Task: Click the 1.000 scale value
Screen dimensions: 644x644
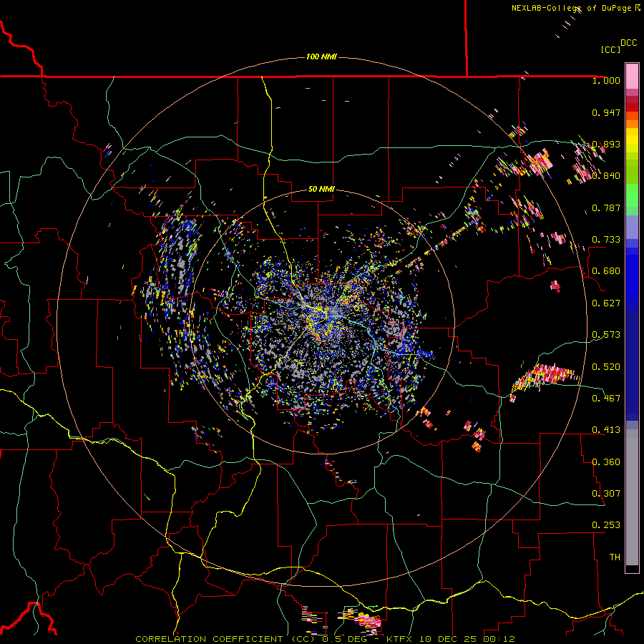Action: point(606,80)
